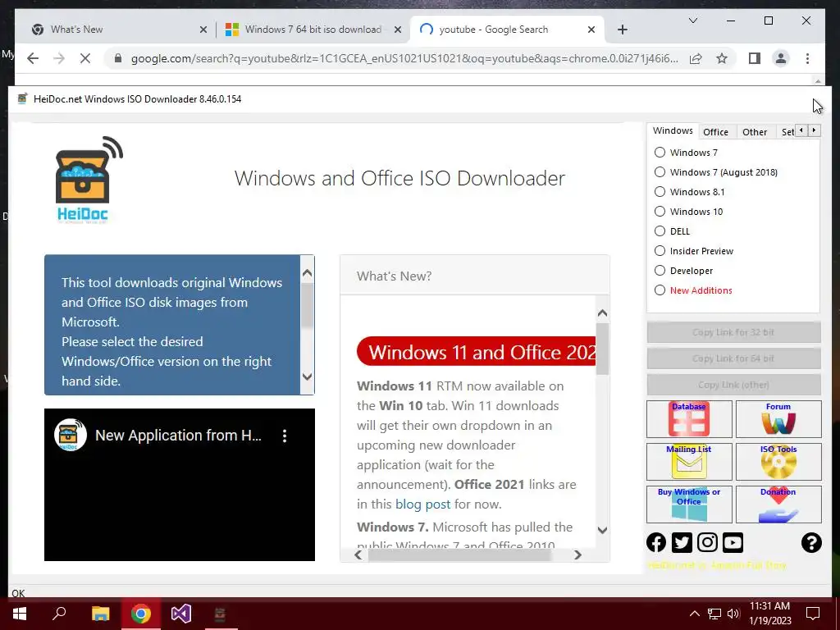Image resolution: width=840 pixels, height=630 pixels.
Task: Open the ISO Tools disc icon
Action: click(778, 462)
